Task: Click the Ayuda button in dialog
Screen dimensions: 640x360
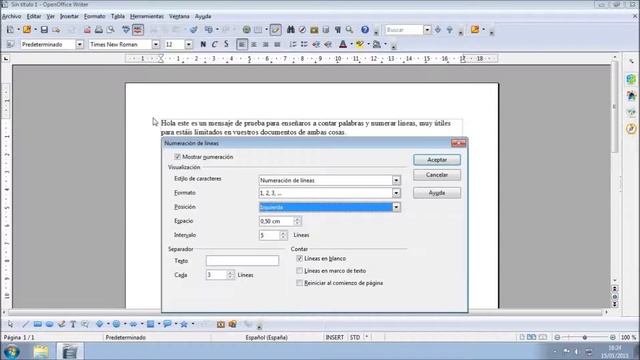Action: 437,193
